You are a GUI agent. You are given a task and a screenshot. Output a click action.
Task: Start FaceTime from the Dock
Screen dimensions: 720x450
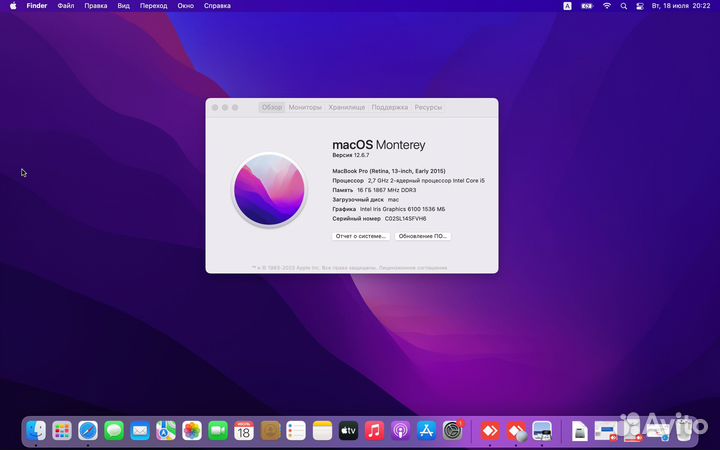(218, 431)
